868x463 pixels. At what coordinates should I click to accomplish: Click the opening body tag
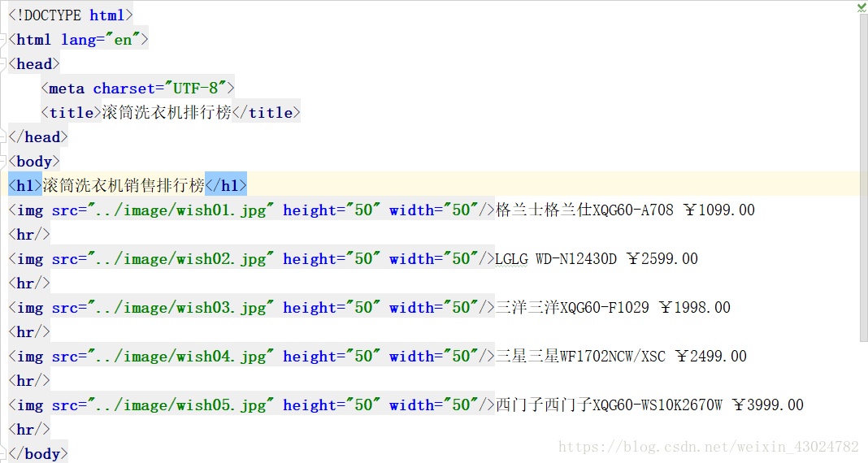[x=34, y=162]
